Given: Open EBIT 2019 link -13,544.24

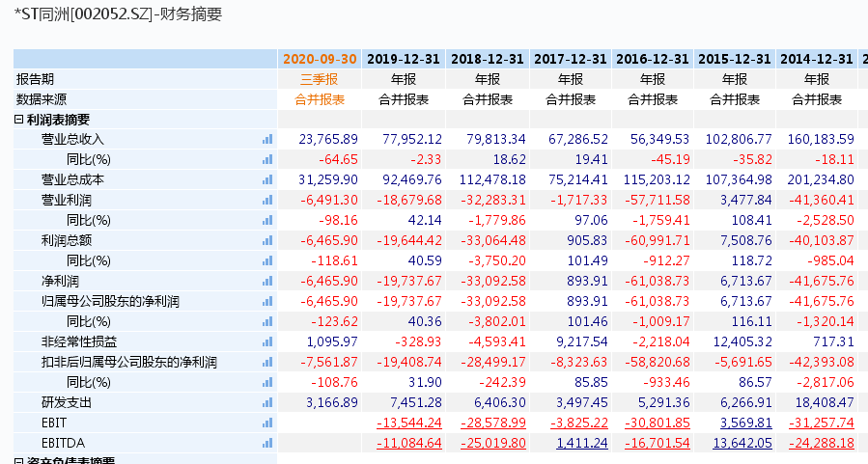Looking at the screenshot, I should [x=409, y=423].
